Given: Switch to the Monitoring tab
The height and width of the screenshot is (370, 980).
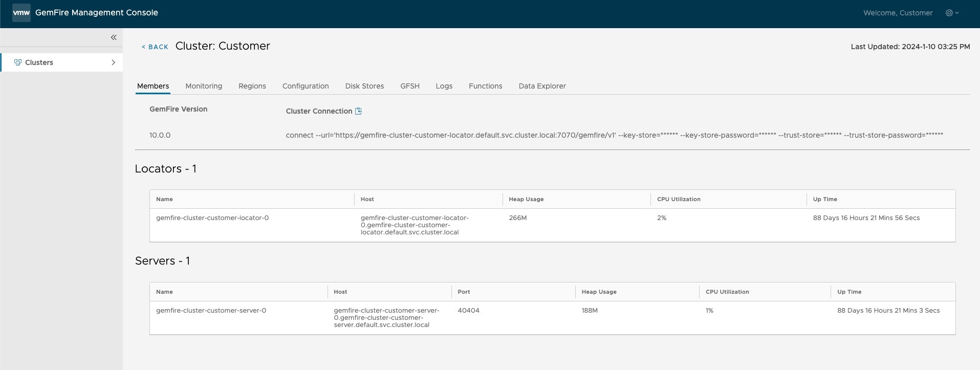Looking at the screenshot, I should coord(204,86).
